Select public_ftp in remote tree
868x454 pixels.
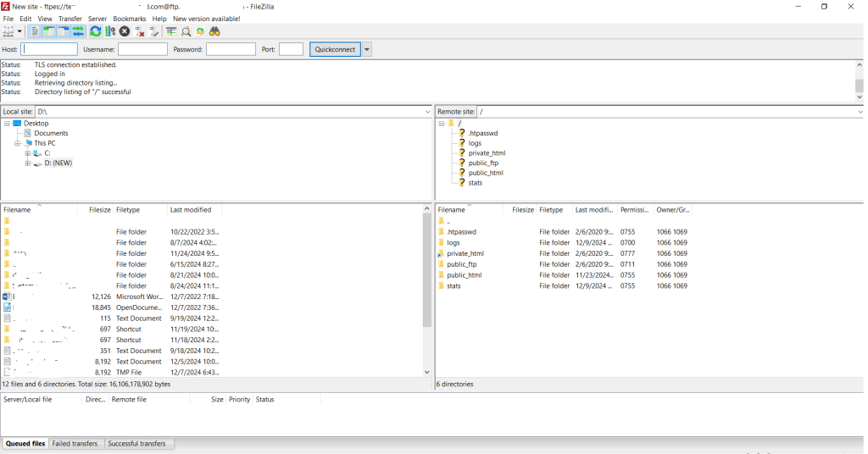point(483,163)
